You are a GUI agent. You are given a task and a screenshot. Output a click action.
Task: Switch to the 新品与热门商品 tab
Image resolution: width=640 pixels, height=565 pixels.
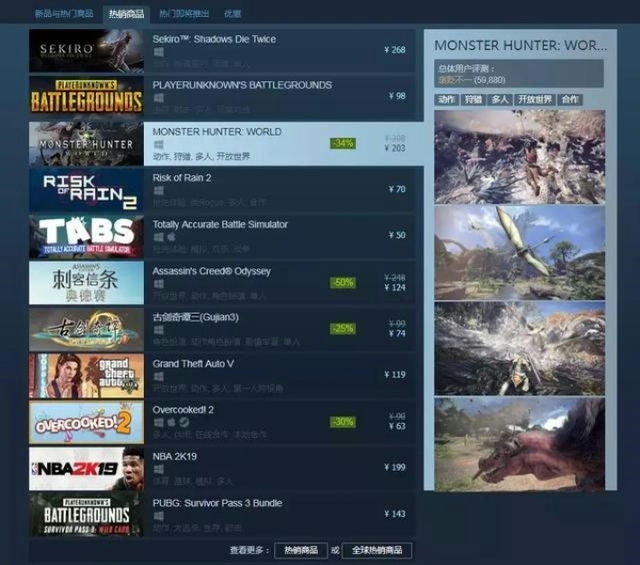(x=64, y=14)
